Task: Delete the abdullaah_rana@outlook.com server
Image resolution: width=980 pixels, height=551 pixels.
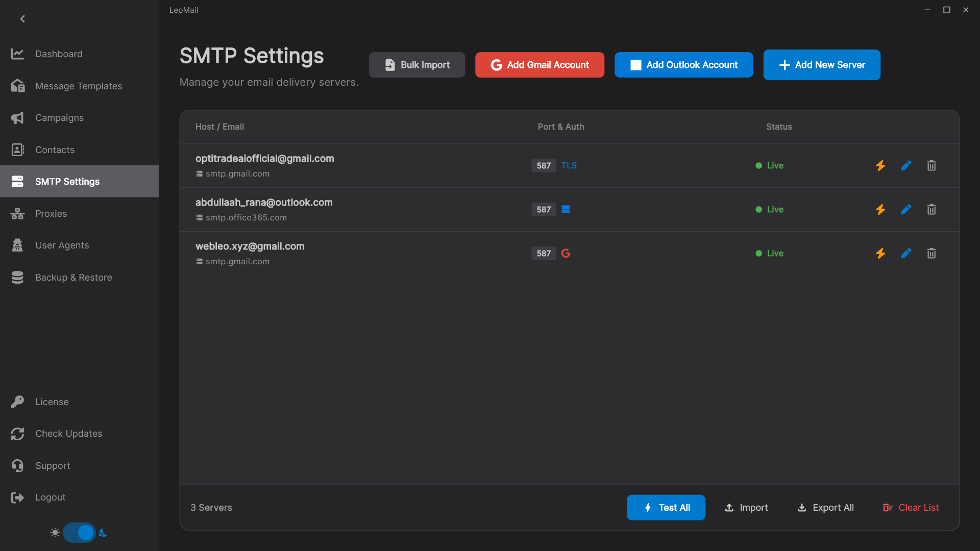Action: pos(932,210)
